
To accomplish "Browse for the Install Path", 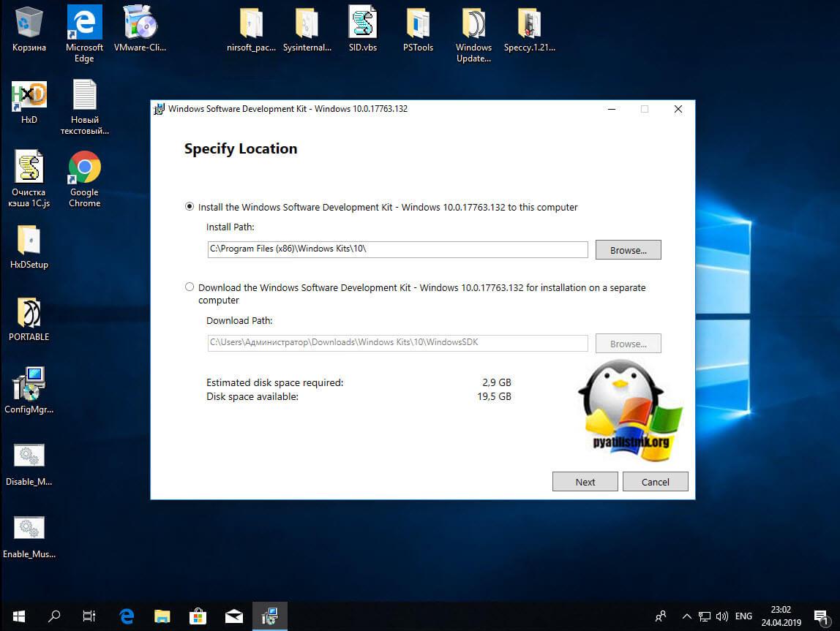I will pos(628,250).
